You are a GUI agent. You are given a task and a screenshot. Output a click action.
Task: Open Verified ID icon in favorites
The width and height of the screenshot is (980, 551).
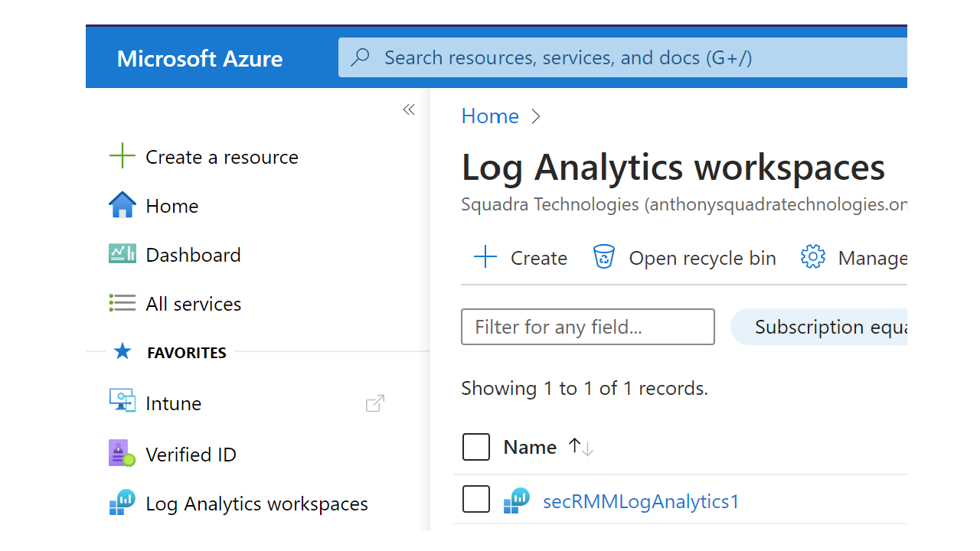(122, 454)
